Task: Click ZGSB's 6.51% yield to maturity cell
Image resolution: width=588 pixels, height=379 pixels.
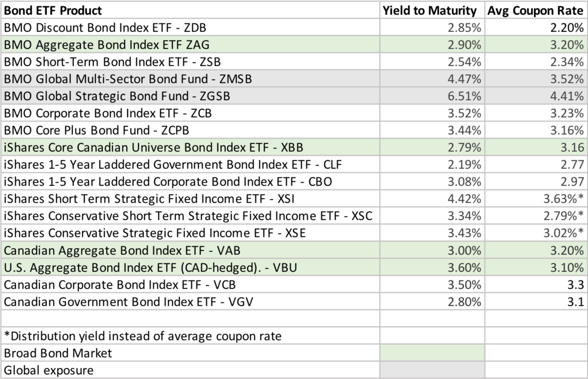Action: coord(464,96)
